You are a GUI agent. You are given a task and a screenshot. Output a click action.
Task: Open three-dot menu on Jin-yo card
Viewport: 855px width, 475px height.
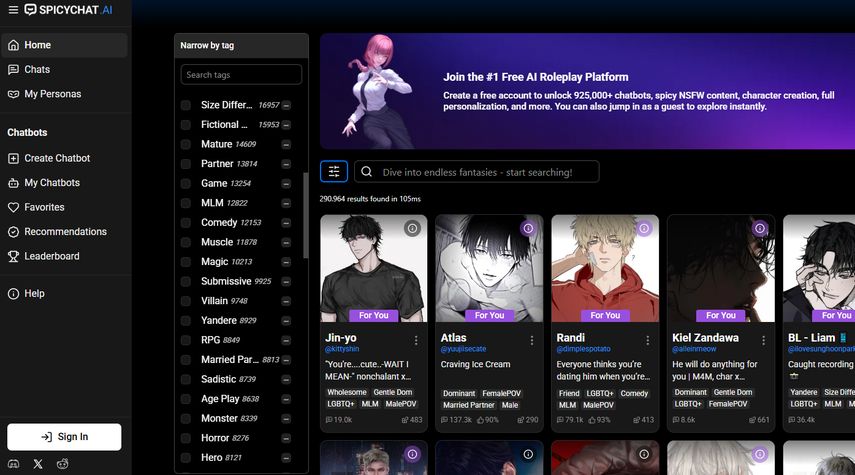[416, 340]
